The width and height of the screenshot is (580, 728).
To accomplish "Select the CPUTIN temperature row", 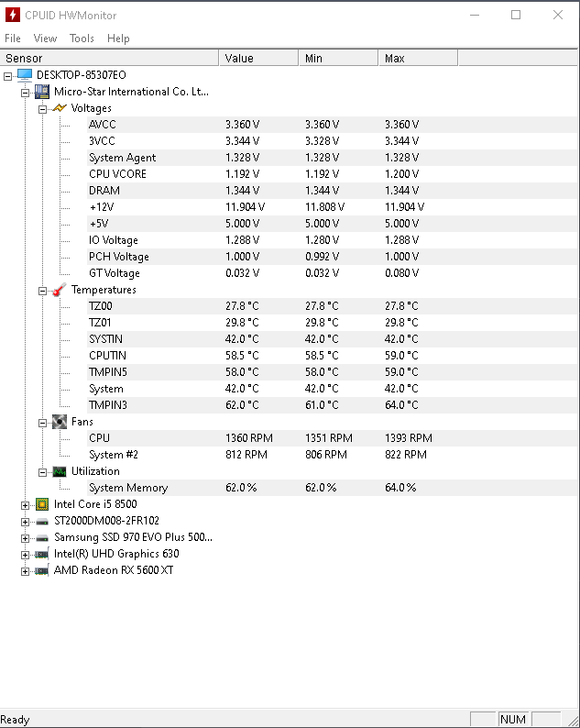I will pyautogui.click(x=333, y=356).
